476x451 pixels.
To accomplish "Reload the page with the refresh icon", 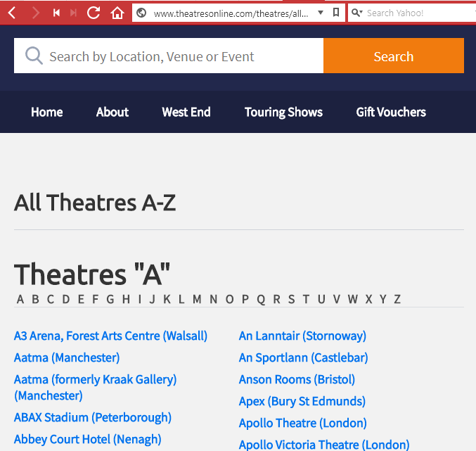I will click(94, 13).
